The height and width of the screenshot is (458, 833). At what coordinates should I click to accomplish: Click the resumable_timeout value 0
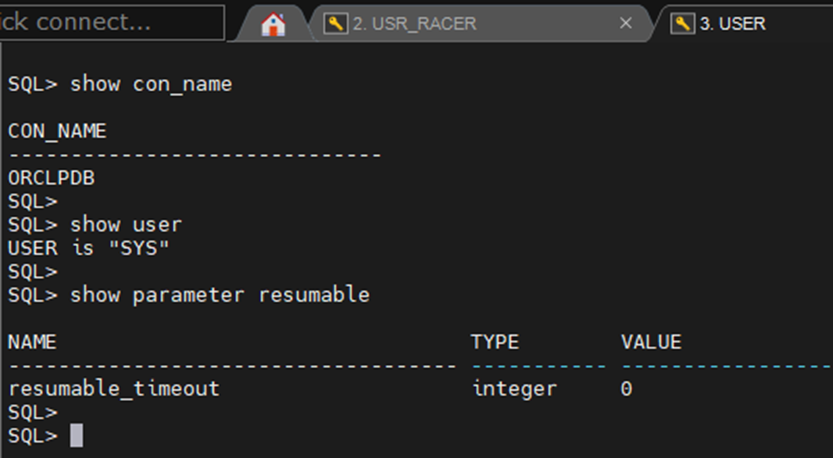point(626,389)
